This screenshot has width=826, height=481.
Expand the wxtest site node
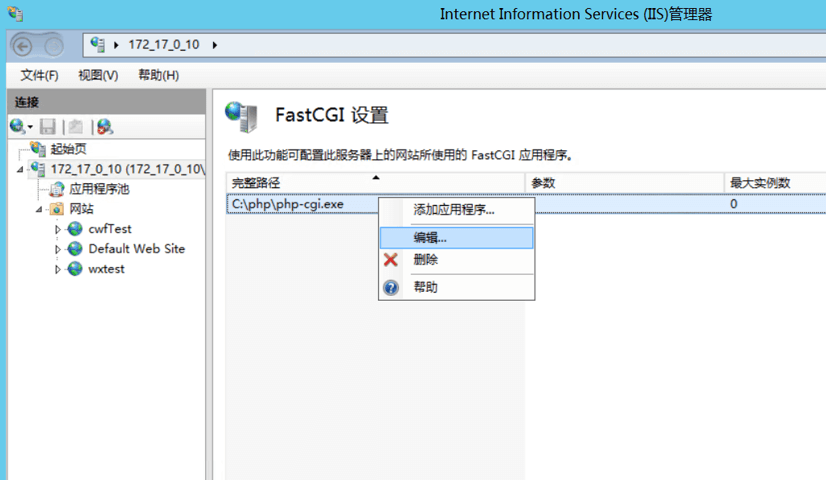coord(58,269)
